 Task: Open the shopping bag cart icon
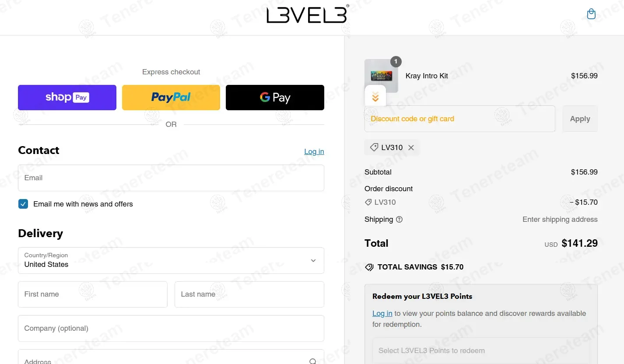(591, 14)
